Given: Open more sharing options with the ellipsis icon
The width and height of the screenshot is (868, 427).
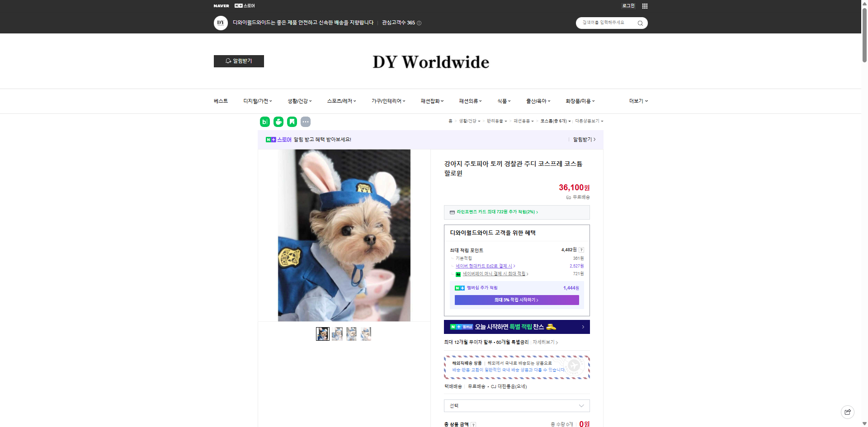Looking at the screenshot, I should 306,122.
